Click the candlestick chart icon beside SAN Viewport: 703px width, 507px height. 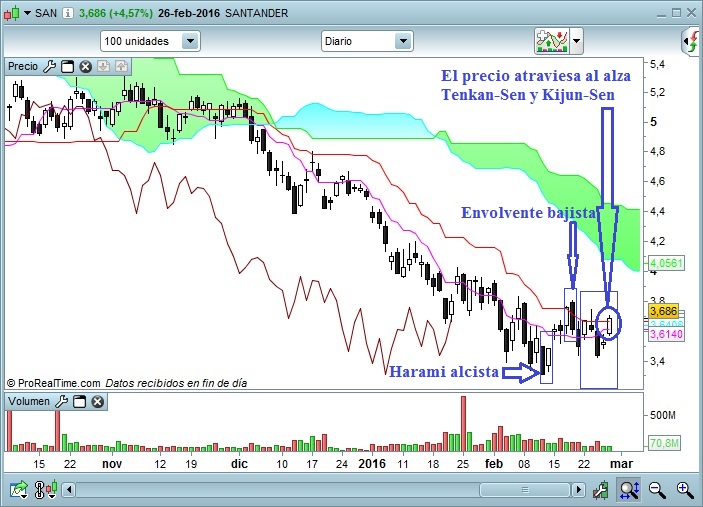point(12,13)
